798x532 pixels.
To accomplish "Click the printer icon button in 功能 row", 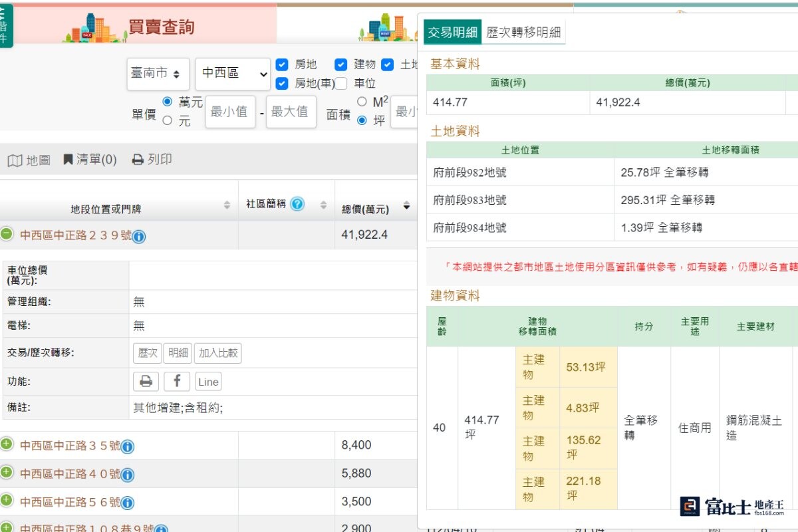I will tap(146, 381).
